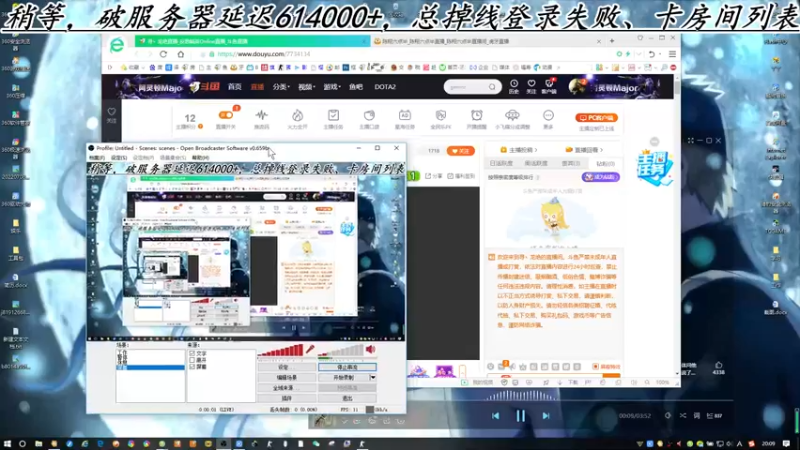Click the 设定... button in OBS

[286, 367]
